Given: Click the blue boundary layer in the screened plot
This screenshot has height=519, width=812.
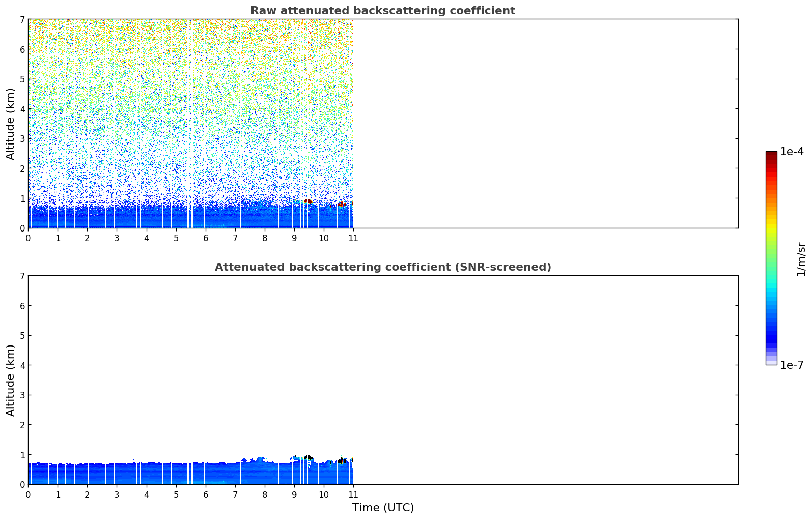Looking at the screenshot, I should (x=153, y=473).
